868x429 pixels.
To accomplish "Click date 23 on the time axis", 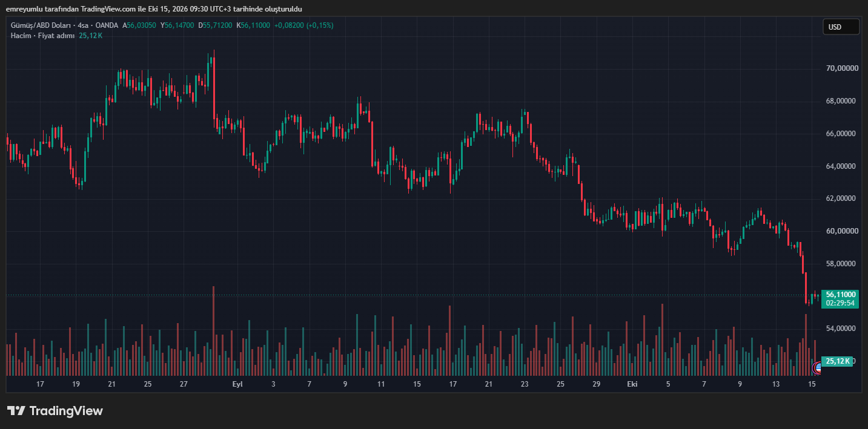I will pyautogui.click(x=525, y=384).
